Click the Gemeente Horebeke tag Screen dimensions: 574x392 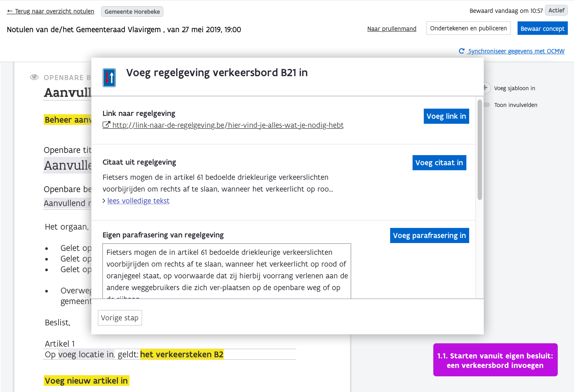point(132,11)
